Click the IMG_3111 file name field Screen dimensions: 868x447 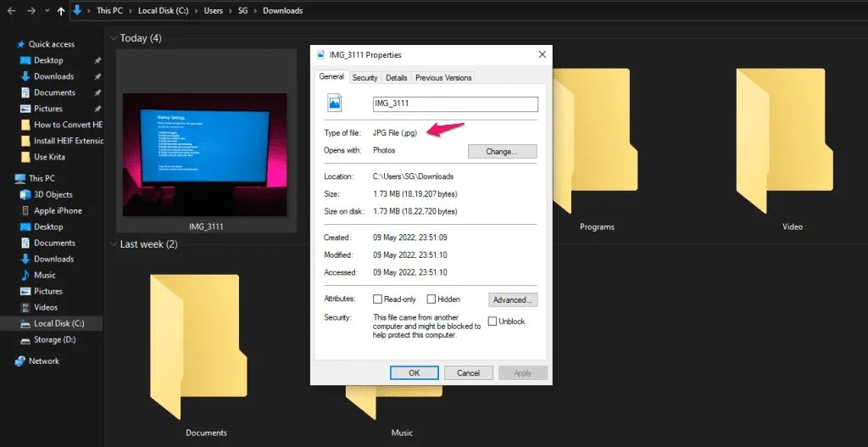[x=455, y=104]
